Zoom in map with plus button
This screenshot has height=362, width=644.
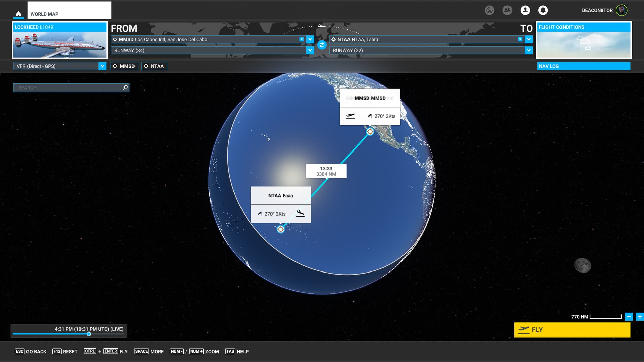pyautogui.click(x=640, y=317)
